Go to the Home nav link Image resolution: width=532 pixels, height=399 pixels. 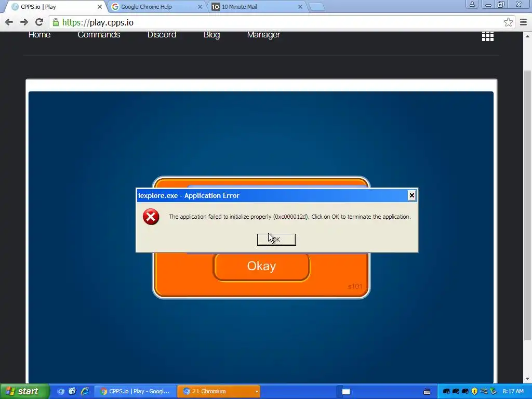39,35
